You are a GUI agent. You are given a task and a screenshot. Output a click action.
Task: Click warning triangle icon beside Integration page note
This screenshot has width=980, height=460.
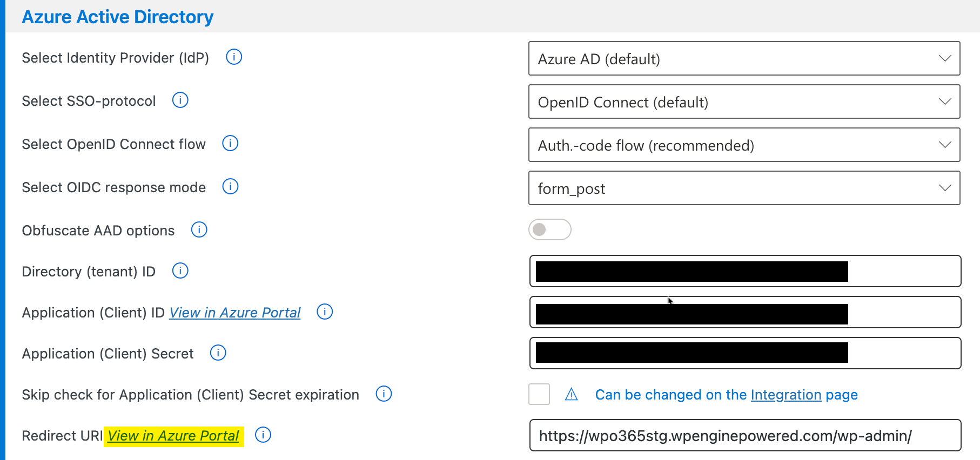point(571,395)
